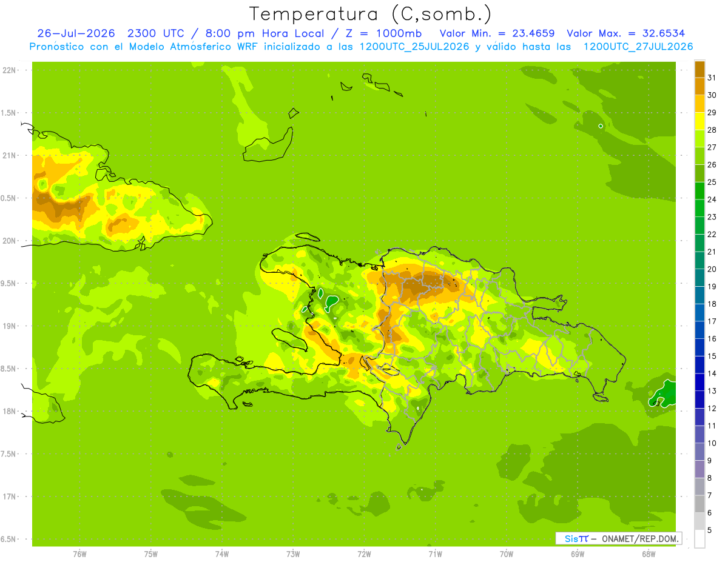Image resolution: width=728 pixels, height=562 pixels.
Task: Pick the legend swatch between 26 and 27
Action: point(699,156)
